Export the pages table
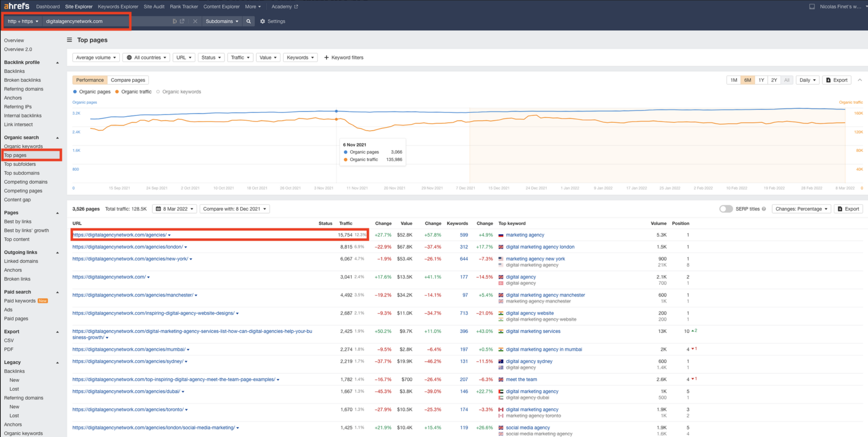This screenshot has width=868, height=437. coord(848,209)
